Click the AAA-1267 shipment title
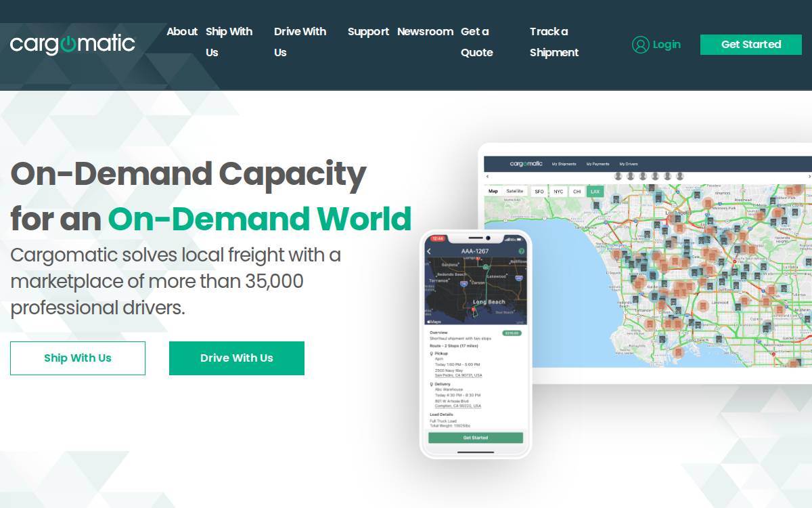Viewport: 812px width, 508px height. [475, 251]
